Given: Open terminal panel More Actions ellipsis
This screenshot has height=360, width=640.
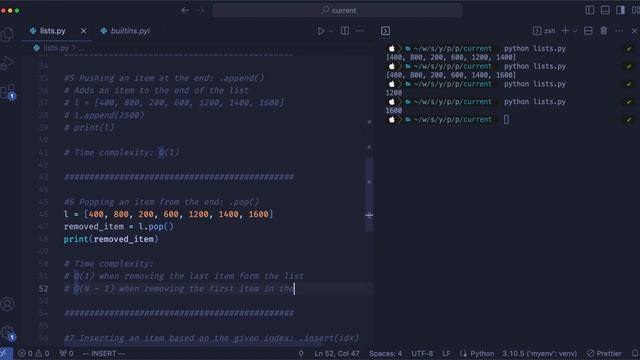Looking at the screenshot, I should tap(619, 31).
